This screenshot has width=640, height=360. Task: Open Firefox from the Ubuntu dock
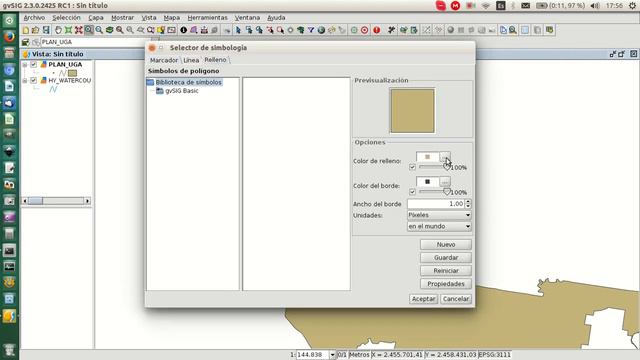[x=9, y=37]
